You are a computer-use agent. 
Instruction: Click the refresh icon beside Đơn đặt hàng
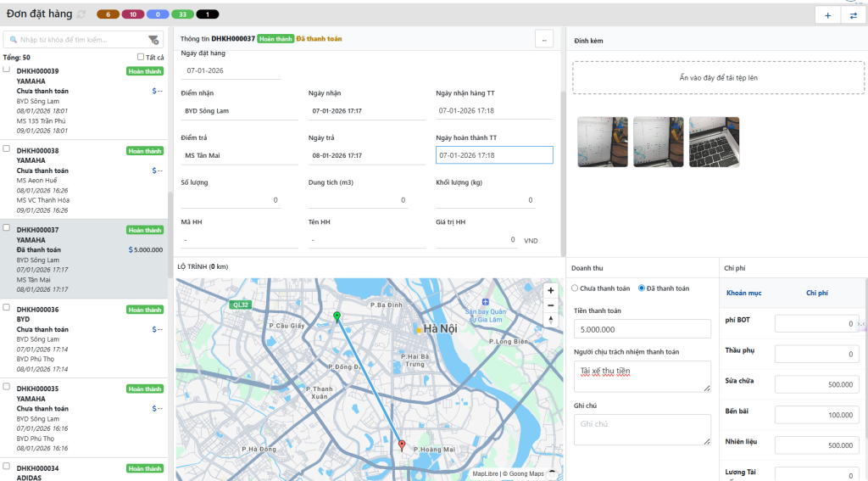pos(81,14)
